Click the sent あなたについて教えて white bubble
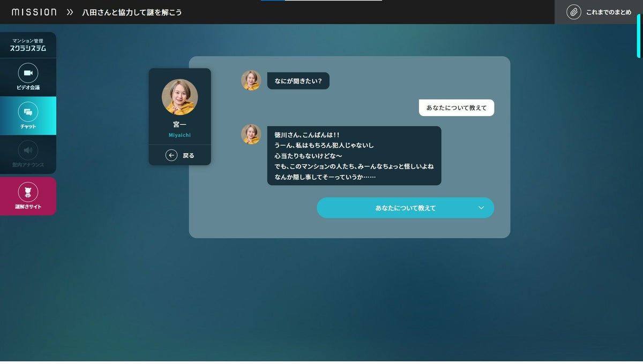The width and height of the screenshot is (643, 364). click(x=456, y=108)
